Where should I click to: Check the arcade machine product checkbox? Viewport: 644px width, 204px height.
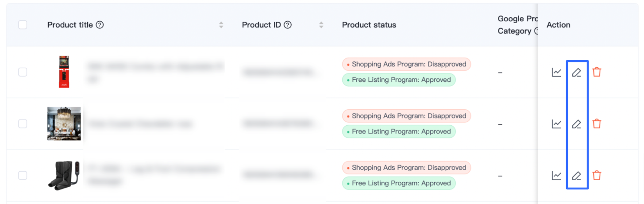point(23,72)
